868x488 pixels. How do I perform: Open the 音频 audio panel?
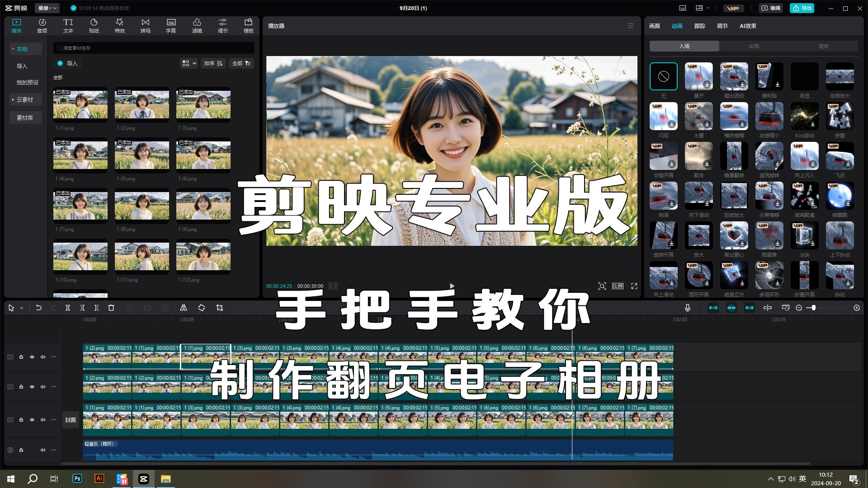click(42, 26)
